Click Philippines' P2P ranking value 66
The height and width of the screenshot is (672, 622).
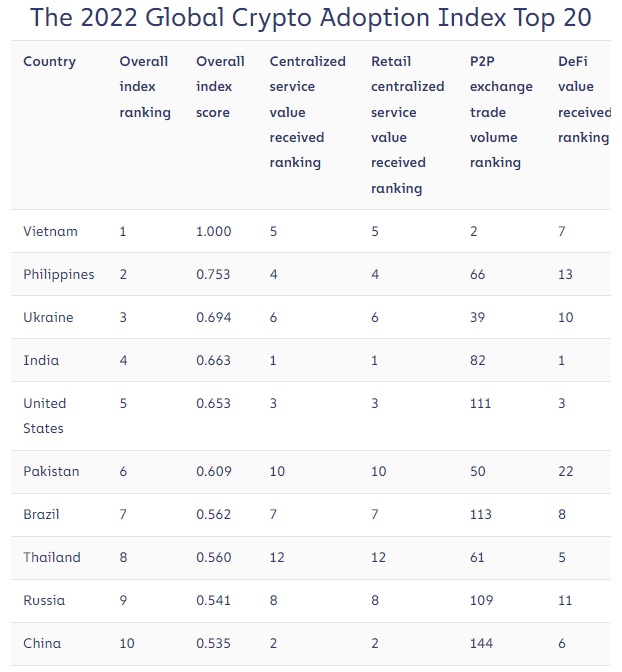coord(478,275)
